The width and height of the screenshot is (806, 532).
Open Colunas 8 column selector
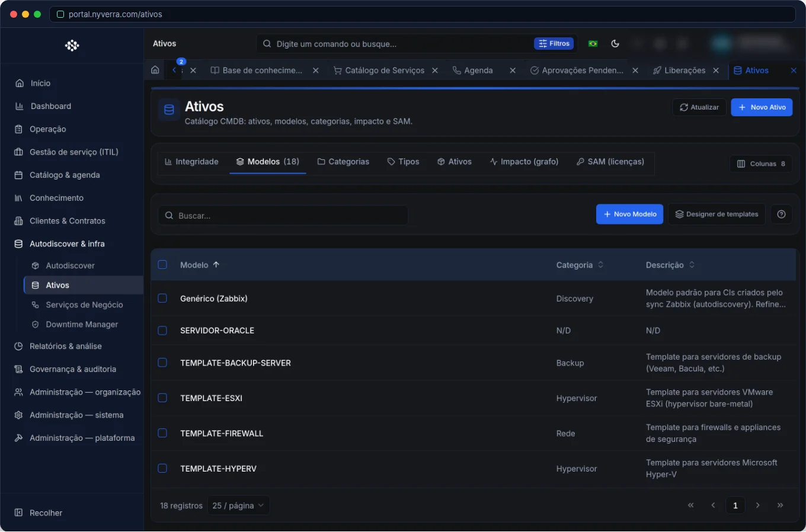[x=760, y=164]
